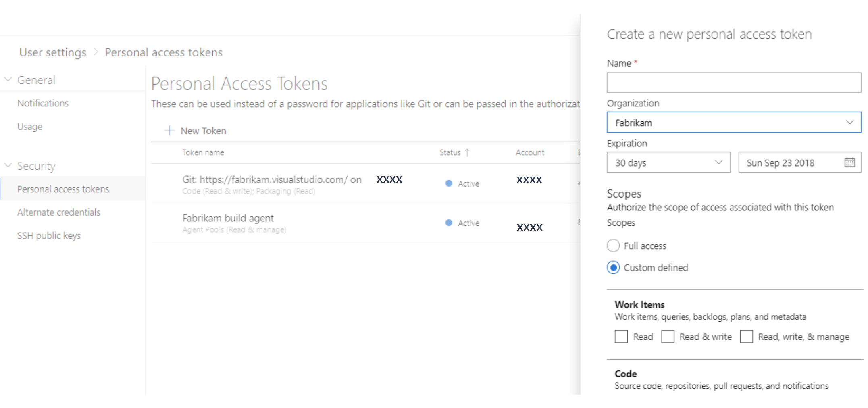Screen dimensions: 868x408
Task: Click Active status dot for Fabrikam build agent
Action: pos(449,223)
